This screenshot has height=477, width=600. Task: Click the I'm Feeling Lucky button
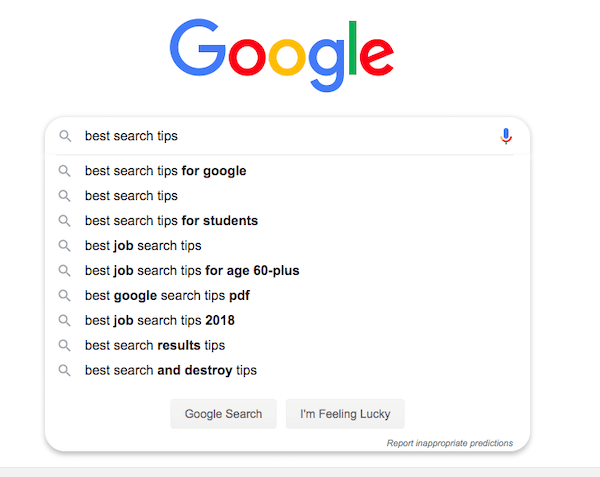(345, 414)
